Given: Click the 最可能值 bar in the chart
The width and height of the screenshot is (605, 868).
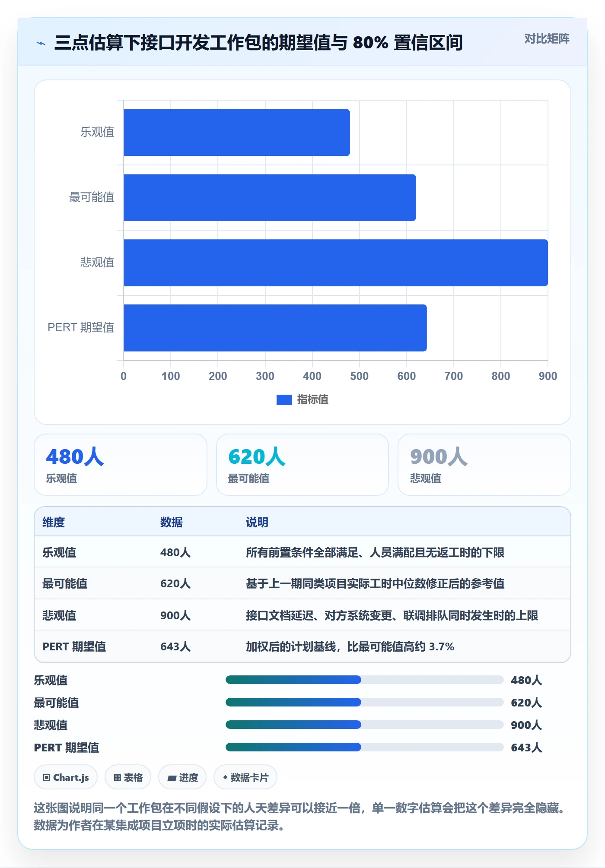Looking at the screenshot, I should coord(270,198).
